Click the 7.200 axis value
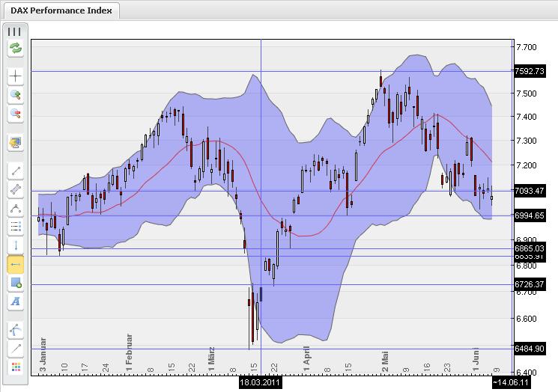The height and width of the screenshot is (392, 558). coord(527,165)
